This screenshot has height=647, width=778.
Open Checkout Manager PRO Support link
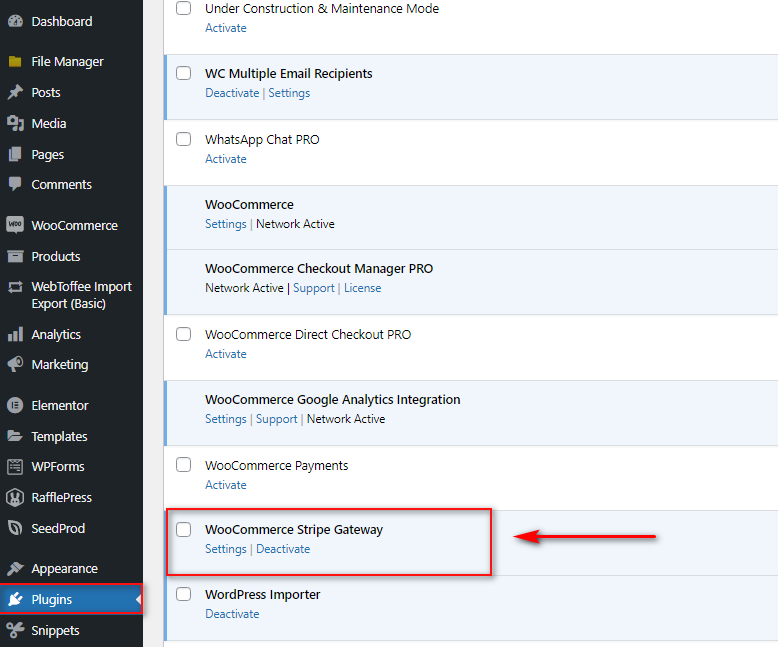(314, 288)
